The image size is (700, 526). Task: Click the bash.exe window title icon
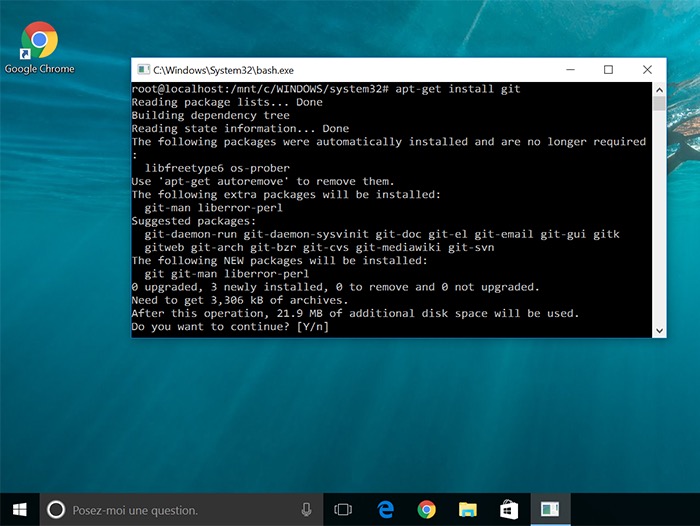[x=142, y=70]
